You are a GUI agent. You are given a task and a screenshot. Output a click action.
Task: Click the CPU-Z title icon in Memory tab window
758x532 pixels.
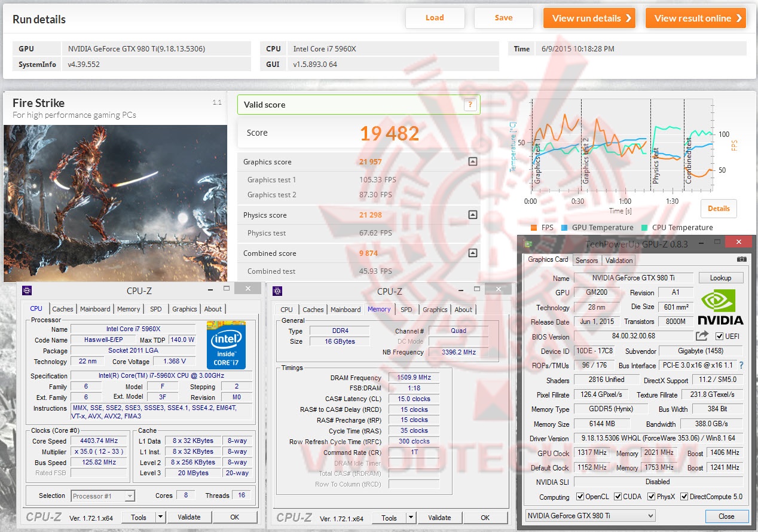coord(277,291)
